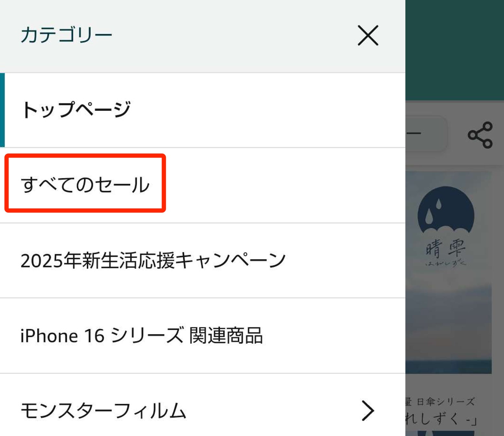Tap the share icon
Viewport: 504px width, 436px height.
tap(480, 135)
